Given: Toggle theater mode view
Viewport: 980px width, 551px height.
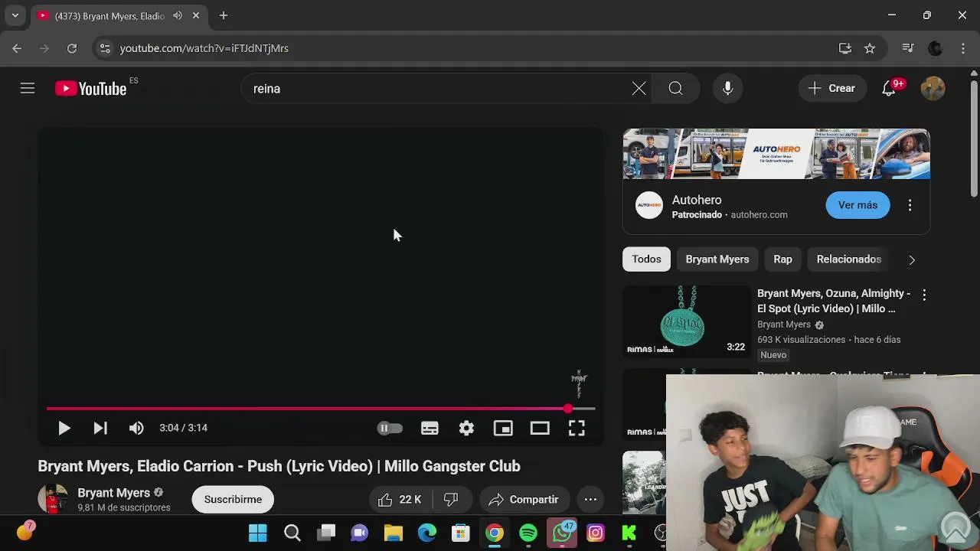Looking at the screenshot, I should pyautogui.click(x=540, y=429).
